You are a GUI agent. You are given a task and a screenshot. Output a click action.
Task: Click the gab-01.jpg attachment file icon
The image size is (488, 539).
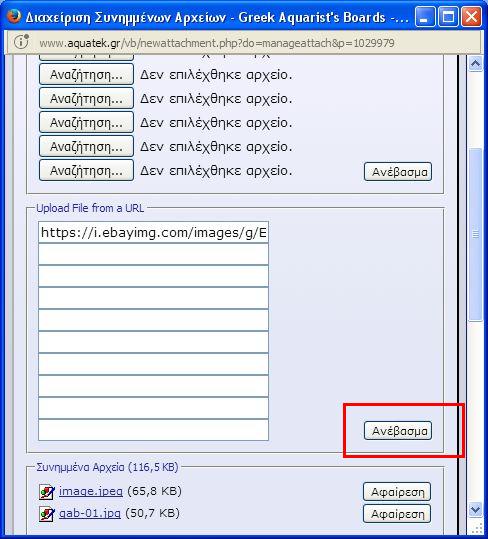(46, 514)
